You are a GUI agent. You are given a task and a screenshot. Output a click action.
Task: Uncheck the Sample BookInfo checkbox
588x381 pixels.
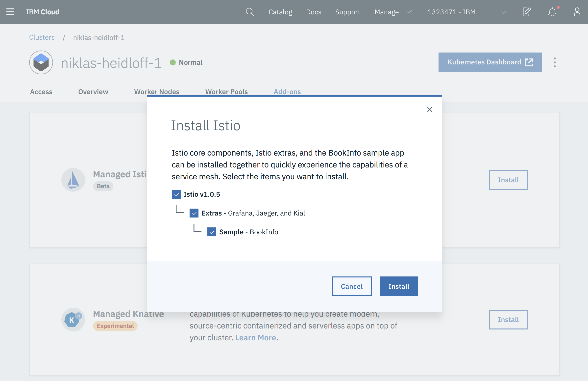[x=212, y=232]
